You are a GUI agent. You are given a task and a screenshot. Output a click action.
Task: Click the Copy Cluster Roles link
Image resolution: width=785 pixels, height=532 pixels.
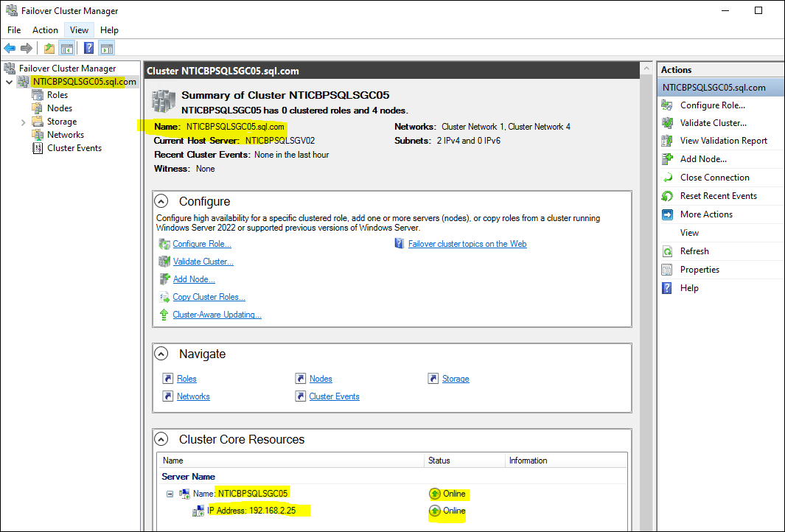pyautogui.click(x=209, y=297)
